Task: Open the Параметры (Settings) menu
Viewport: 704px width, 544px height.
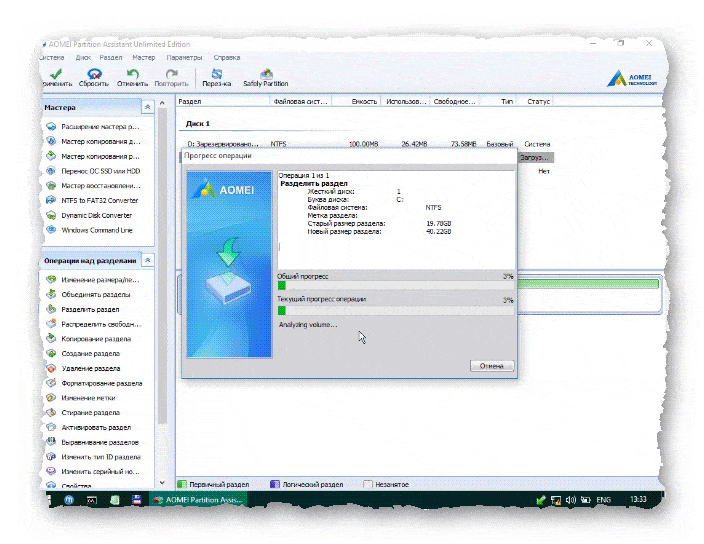Action: click(185, 57)
